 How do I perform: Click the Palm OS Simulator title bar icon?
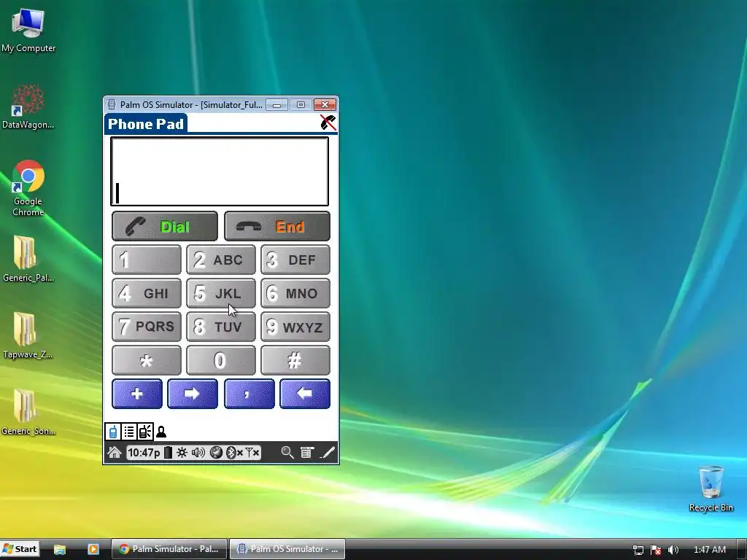(112, 104)
